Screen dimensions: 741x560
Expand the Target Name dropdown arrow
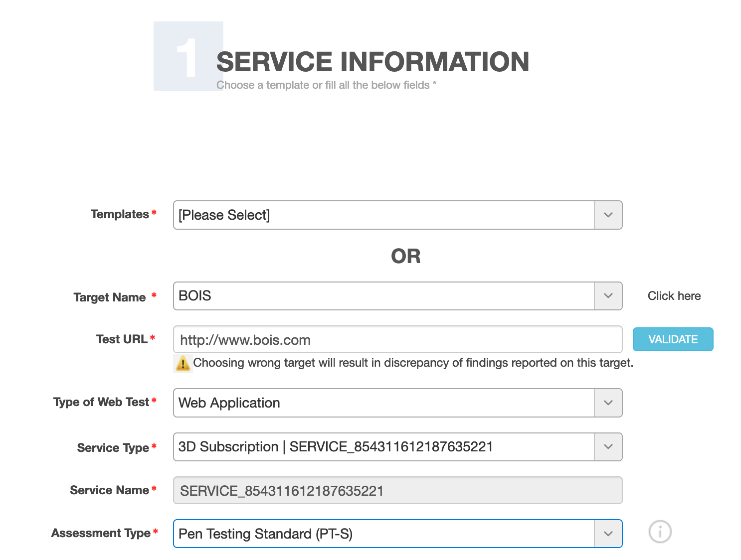pos(608,296)
